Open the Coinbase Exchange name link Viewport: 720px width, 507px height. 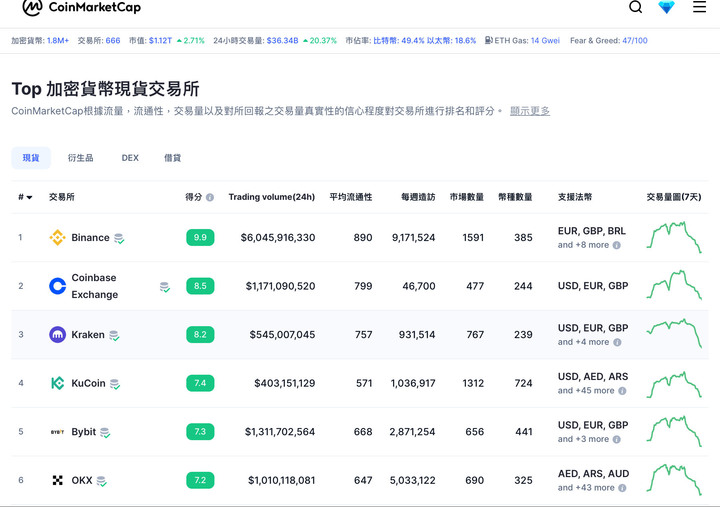[95, 286]
